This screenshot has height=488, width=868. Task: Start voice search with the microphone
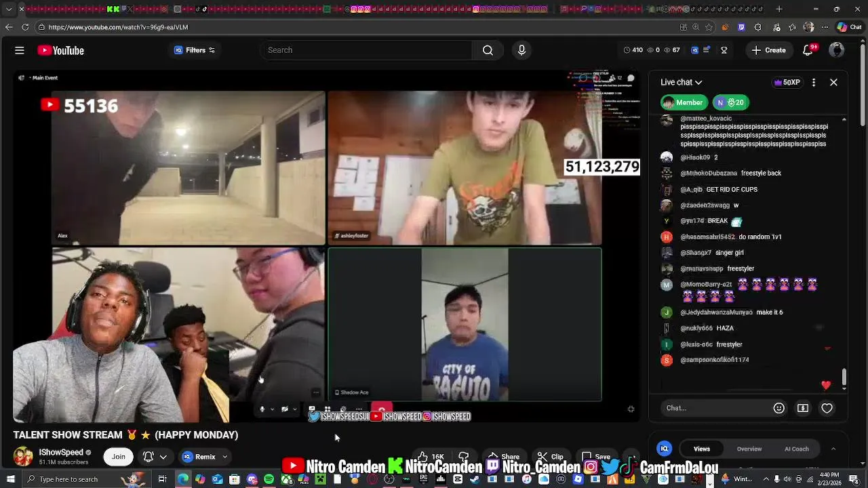521,50
